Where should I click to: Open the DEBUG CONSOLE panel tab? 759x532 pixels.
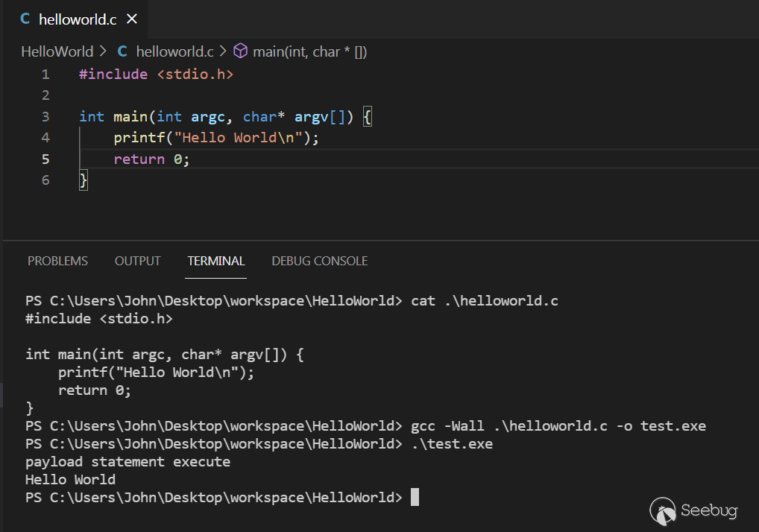tap(319, 261)
